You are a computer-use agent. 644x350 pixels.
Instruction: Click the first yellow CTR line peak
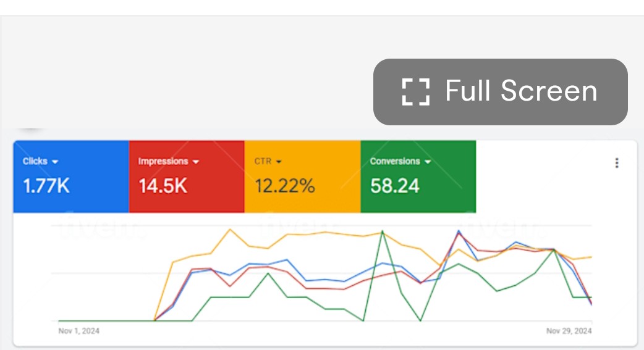pyautogui.click(x=231, y=230)
